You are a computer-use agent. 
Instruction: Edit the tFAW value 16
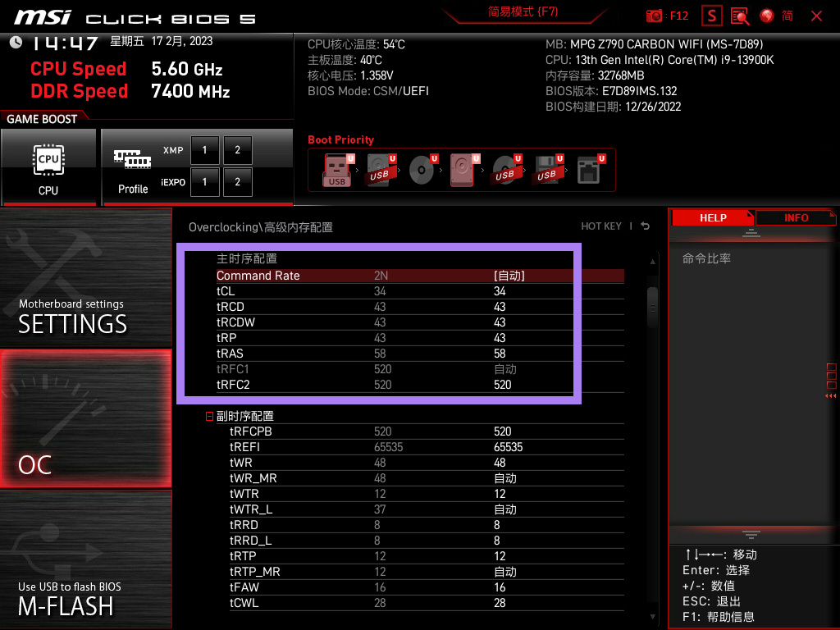(x=500, y=587)
